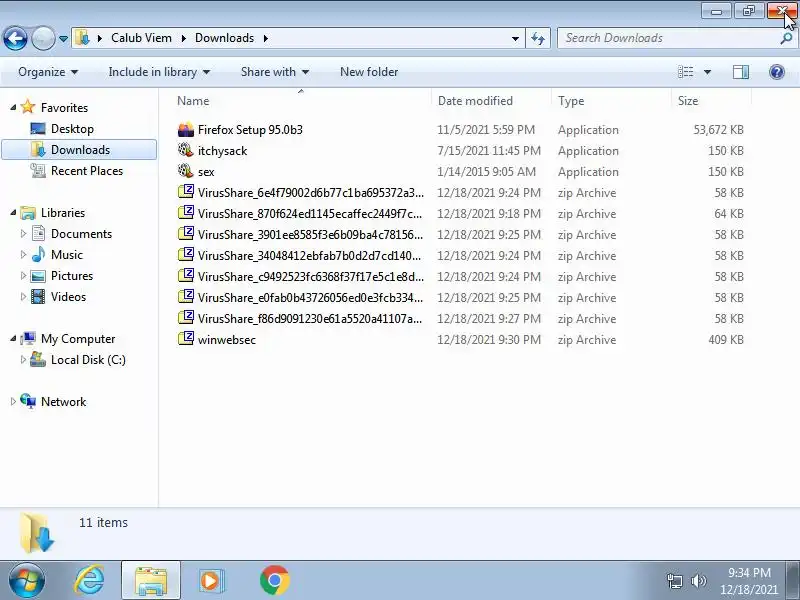The height and width of the screenshot is (600, 800).
Task: Expand the Local Disk (C:) node
Action: (x=23, y=360)
